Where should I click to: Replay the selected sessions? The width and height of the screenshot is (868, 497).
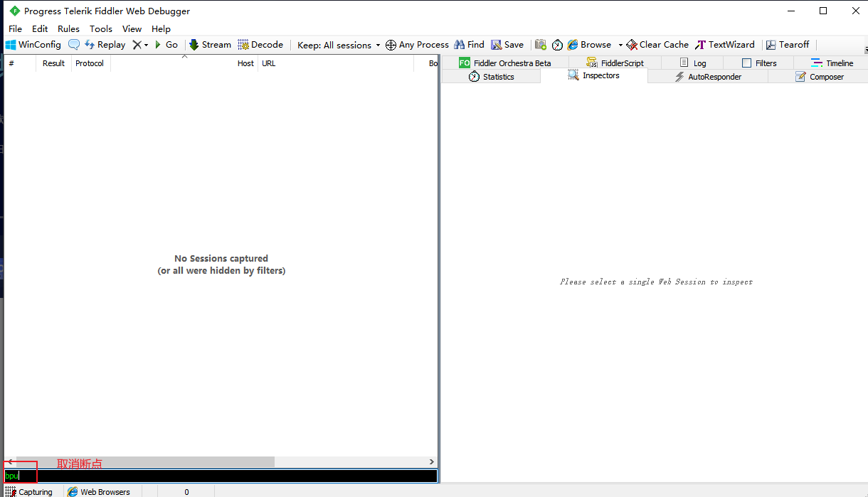tap(105, 45)
